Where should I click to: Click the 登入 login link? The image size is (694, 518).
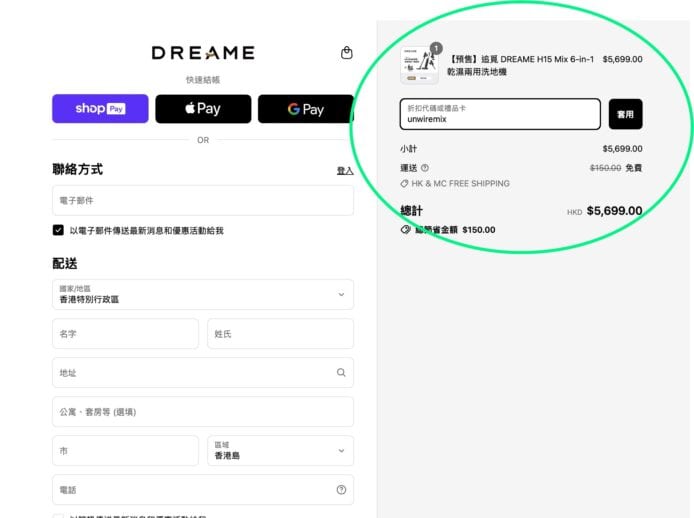(344, 171)
